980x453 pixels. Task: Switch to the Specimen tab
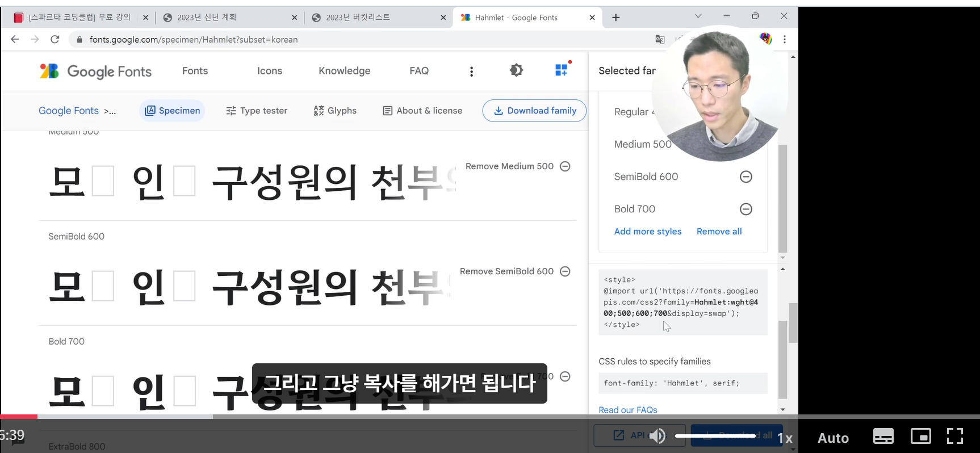[173, 111]
